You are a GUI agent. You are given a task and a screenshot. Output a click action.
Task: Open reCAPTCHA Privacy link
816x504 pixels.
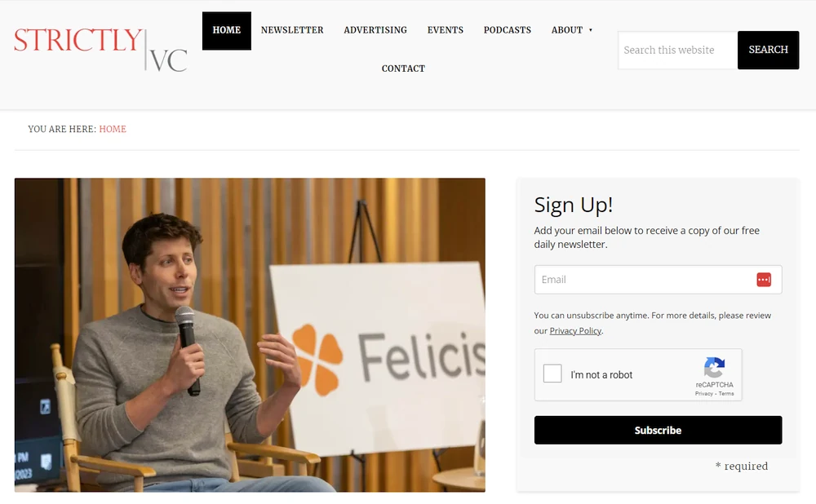point(703,394)
